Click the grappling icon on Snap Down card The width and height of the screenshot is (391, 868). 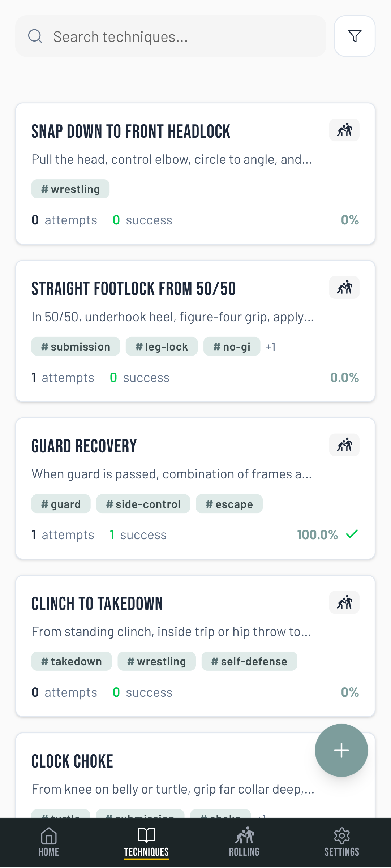coord(344,130)
